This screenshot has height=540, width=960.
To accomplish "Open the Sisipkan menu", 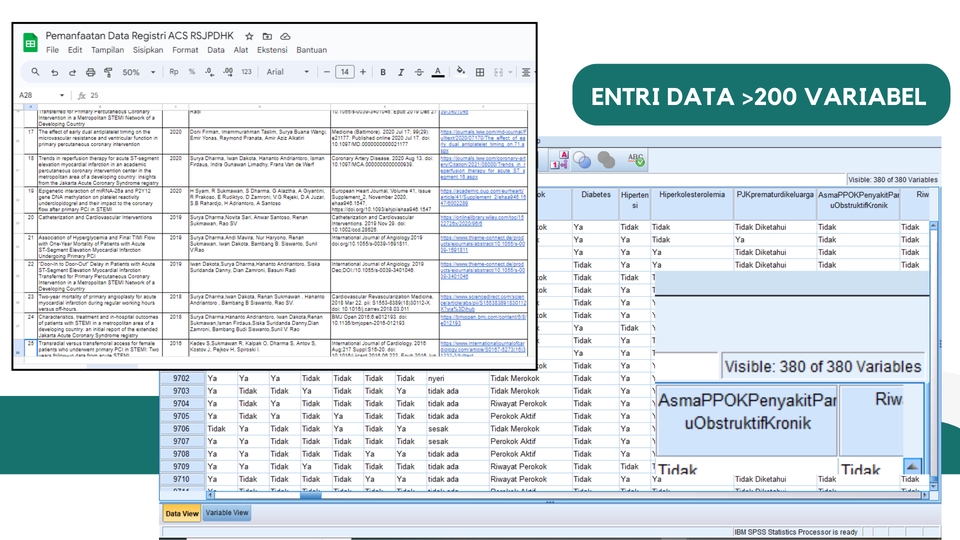I will tap(148, 50).
